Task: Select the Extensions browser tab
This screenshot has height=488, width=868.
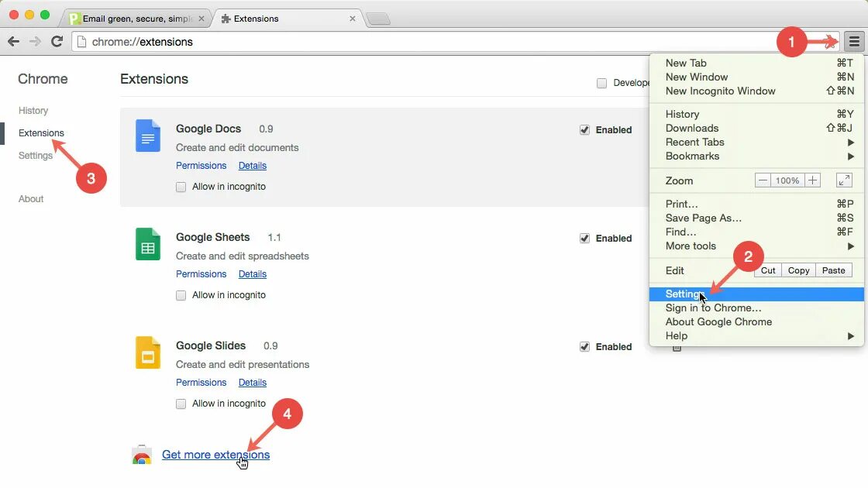Action: coord(288,19)
